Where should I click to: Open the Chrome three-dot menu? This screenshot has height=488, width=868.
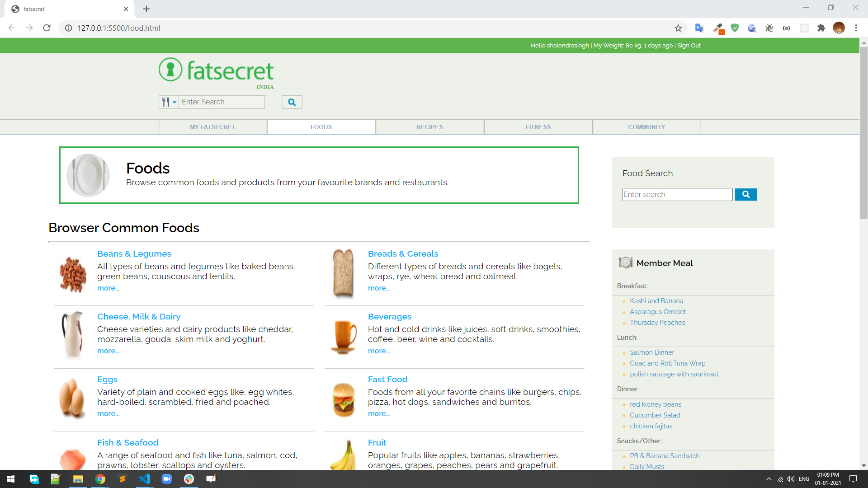tap(856, 28)
